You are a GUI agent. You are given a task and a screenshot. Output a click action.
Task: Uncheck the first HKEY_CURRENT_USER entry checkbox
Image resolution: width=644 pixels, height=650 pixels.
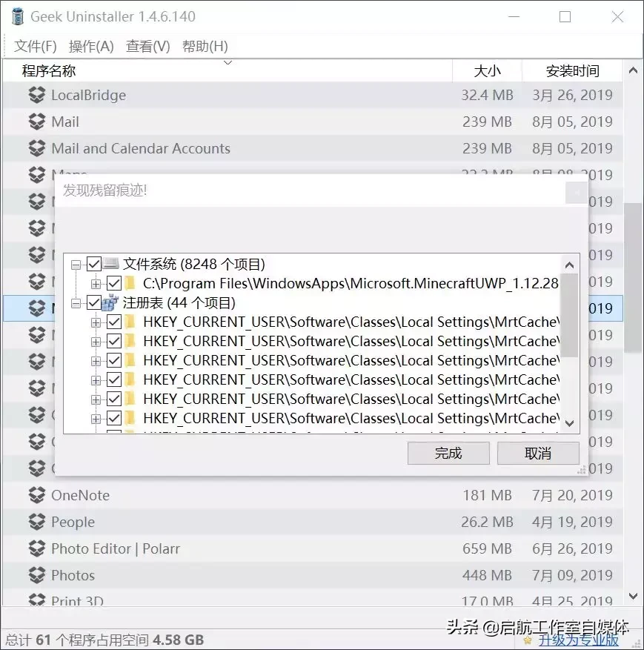[x=114, y=322]
